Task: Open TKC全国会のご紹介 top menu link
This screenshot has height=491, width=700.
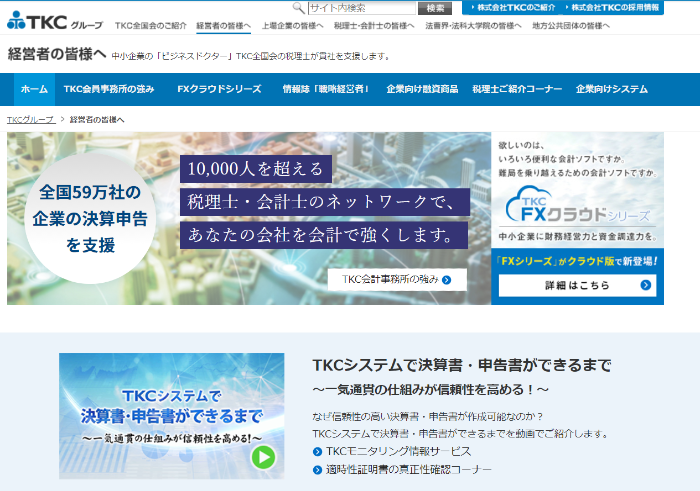Action: (x=150, y=24)
